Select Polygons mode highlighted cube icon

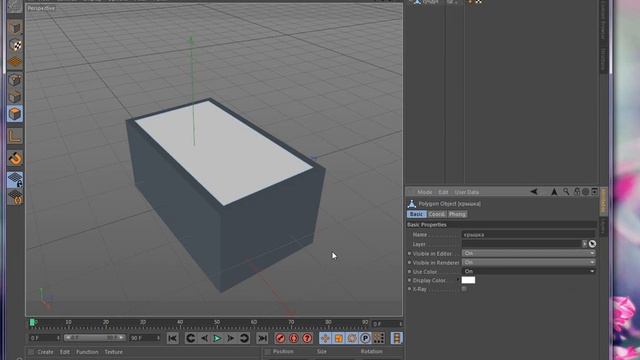[x=15, y=114]
